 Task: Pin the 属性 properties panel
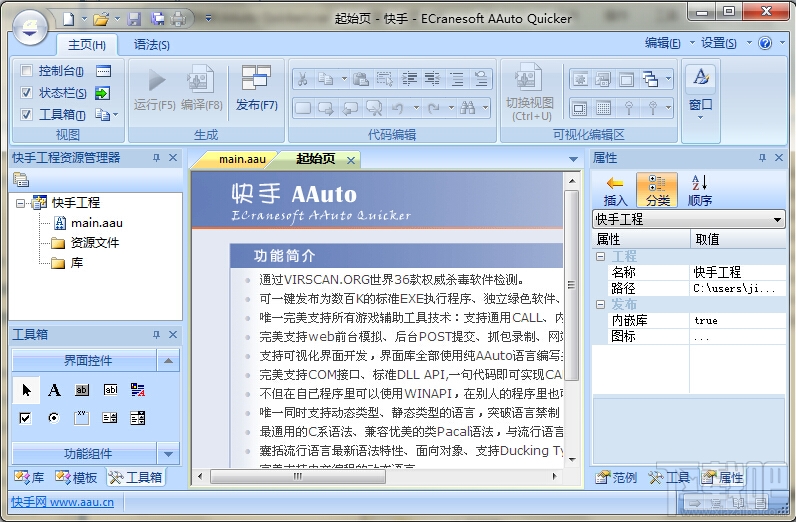click(x=762, y=158)
